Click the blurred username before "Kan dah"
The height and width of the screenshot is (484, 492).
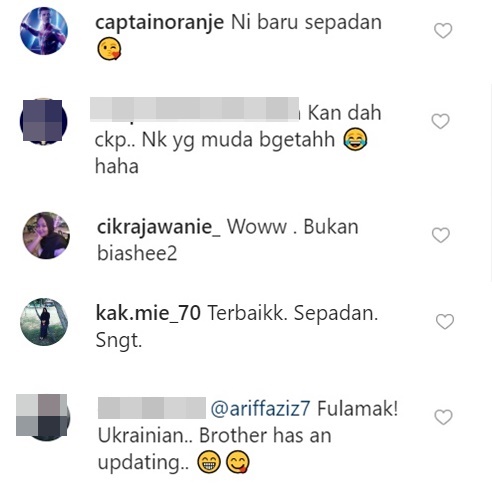pos(195,109)
